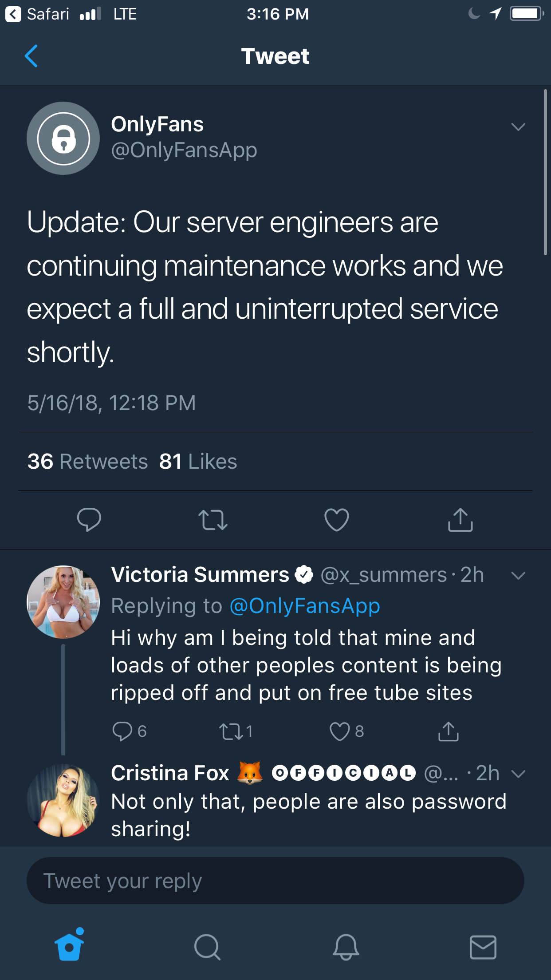Go to the Home tab
Screen dimensions: 551x980
[x=69, y=946]
